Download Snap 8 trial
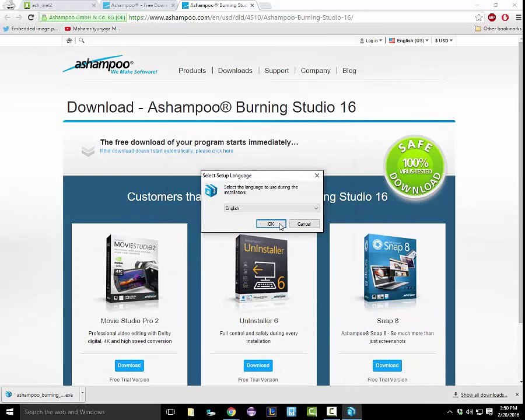 (387, 365)
